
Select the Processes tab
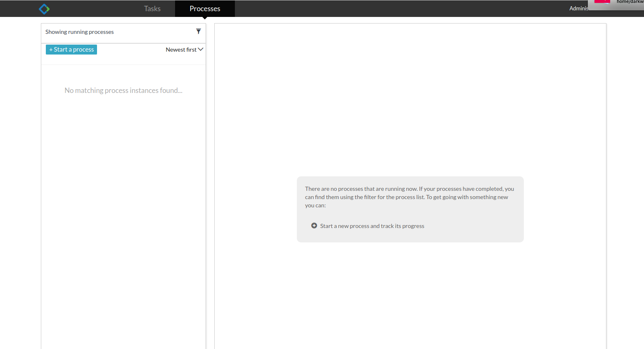[x=205, y=9]
